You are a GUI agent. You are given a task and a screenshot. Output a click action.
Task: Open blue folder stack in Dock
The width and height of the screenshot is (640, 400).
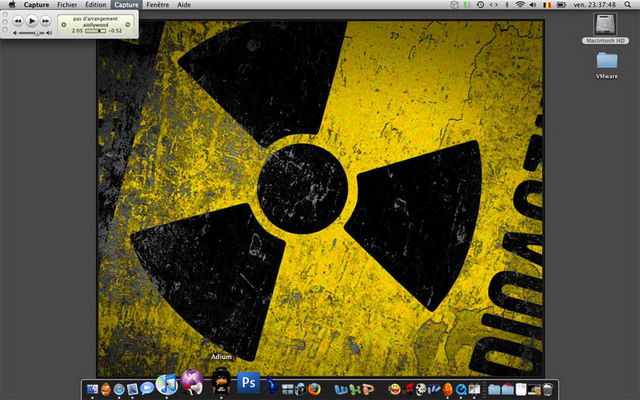pyautogui.click(x=494, y=389)
